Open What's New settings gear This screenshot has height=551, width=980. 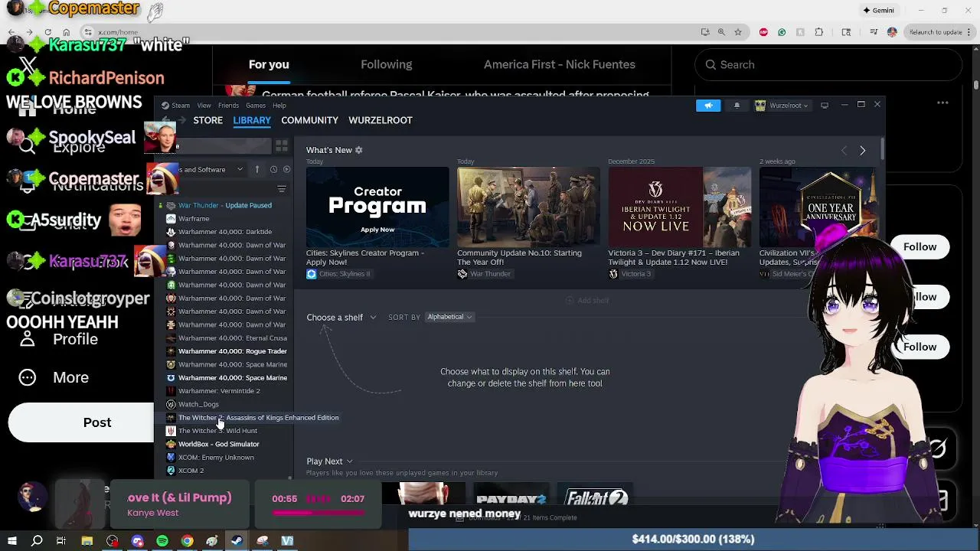coord(358,150)
